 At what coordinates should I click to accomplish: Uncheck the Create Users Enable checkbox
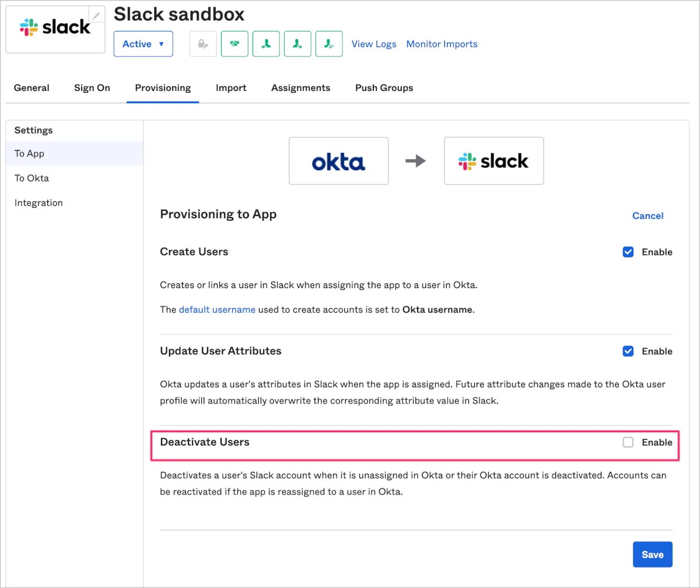[x=628, y=252]
